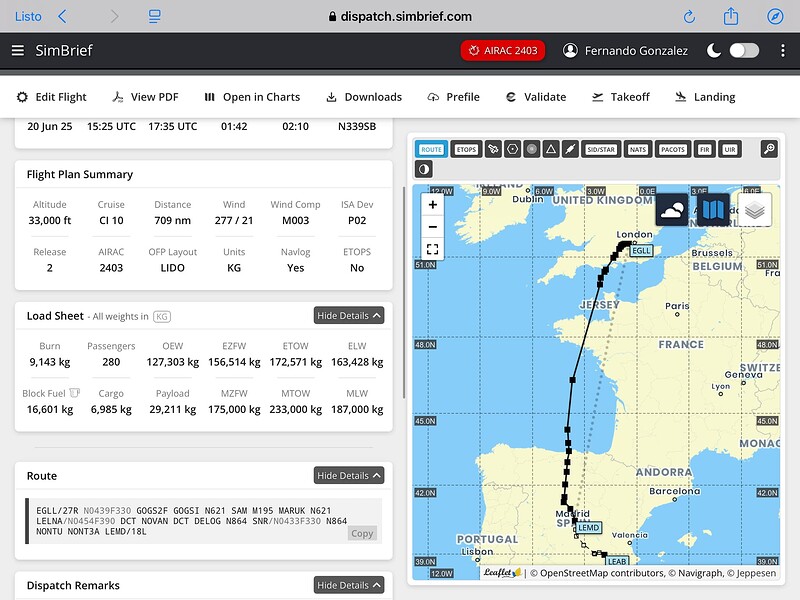The image size is (800, 600).
Task: Toggle the SID/STAR overlay
Action: 601,149
